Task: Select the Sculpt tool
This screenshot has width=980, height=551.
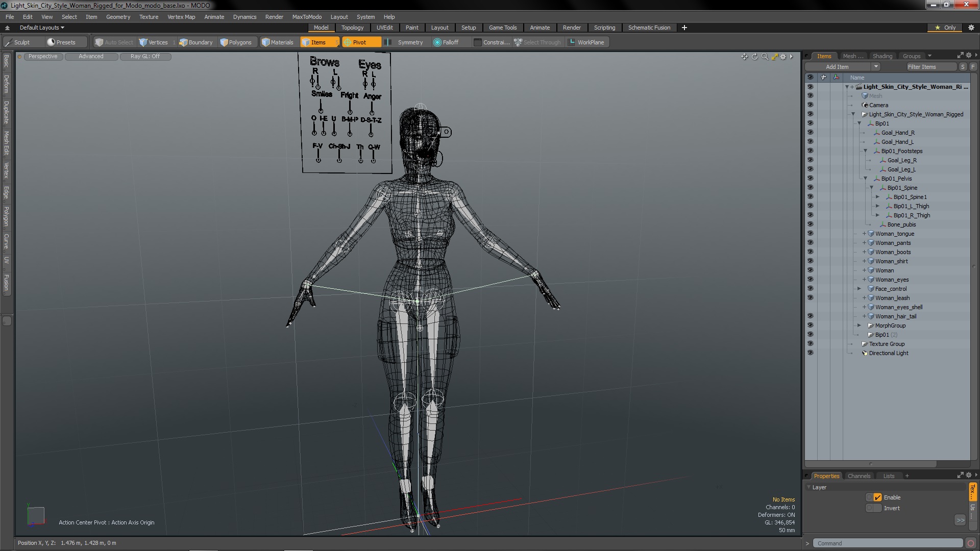Action: pos(21,42)
